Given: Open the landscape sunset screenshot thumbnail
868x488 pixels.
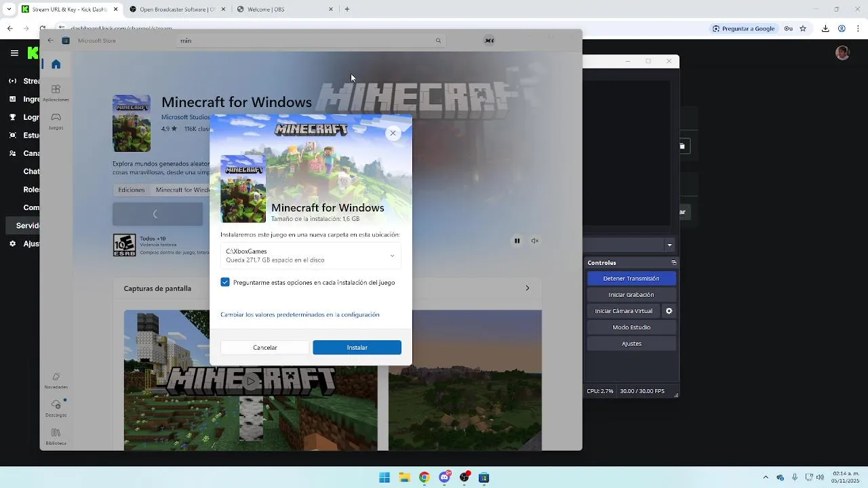Looking at the screenshot, I should pyautogui.click(x=465, y=380).
